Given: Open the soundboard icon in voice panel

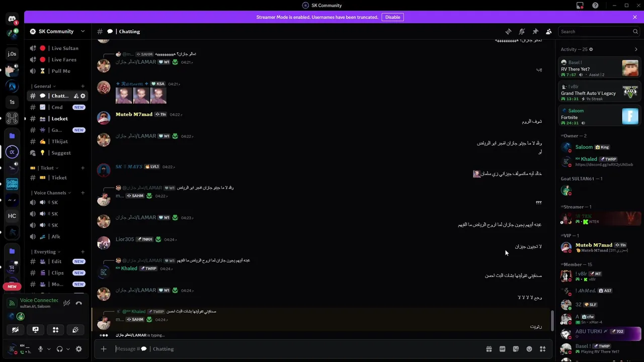Looking at the screenshot, I should coord(75,330).
